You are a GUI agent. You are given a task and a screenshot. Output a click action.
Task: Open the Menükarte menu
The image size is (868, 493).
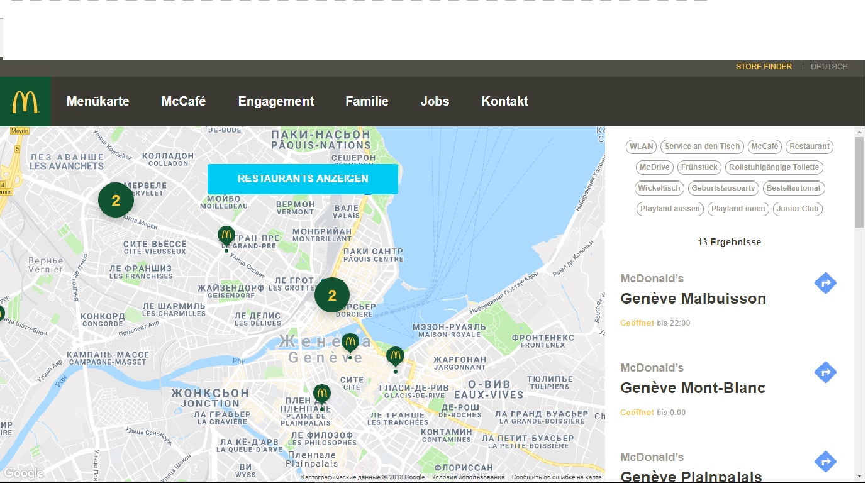98,101
